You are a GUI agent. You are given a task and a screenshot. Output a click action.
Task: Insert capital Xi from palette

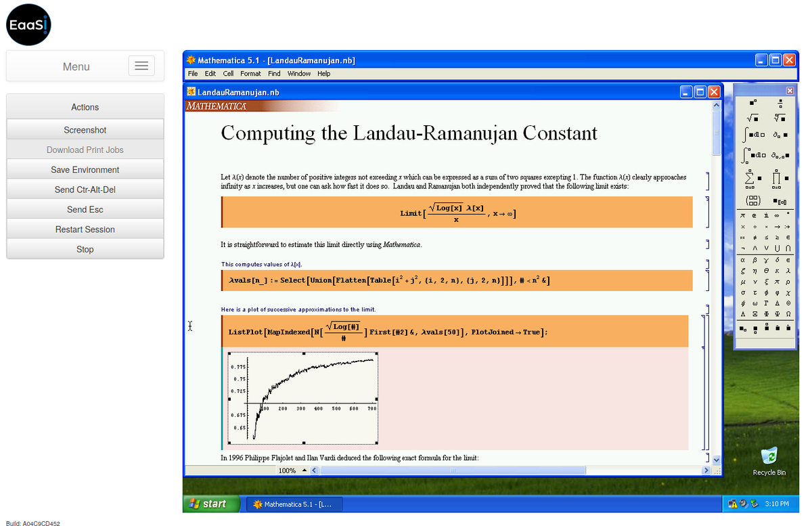(x=754, y=314)
